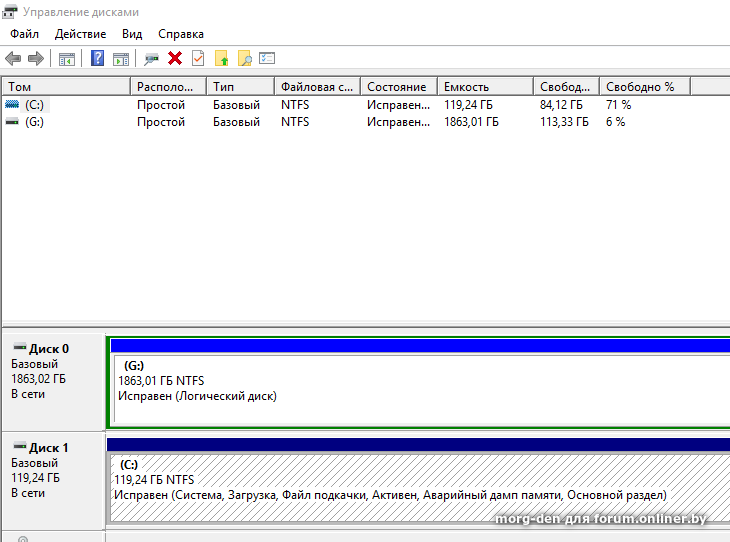Toggle the console tree pane icon
Viewport: 730px width, 542px height.
(x=67, y=59)
